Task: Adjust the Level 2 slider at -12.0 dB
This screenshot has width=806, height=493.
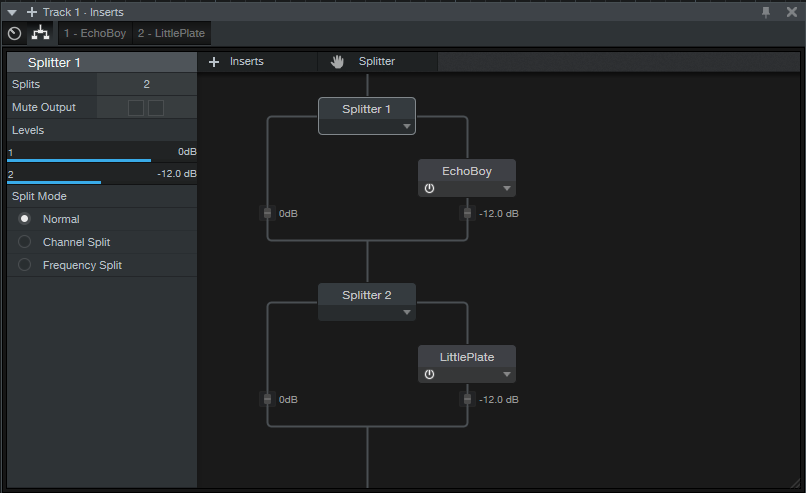Action: [x=102, y=176]
